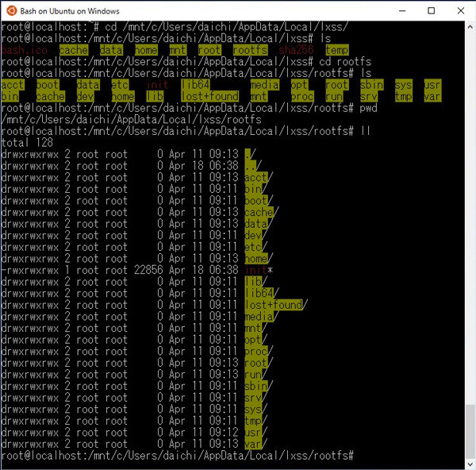Click the Ubuntu logo icon in title bar
Image resolution: width=476 pixels, height=470 pixels.
click(x=10, y=11)
